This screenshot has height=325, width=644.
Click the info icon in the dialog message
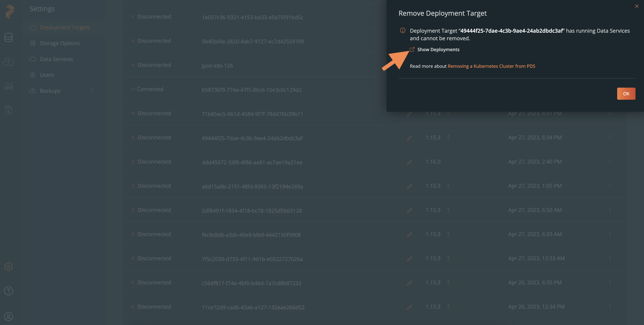pyautogui.click(x=402, y=31)
